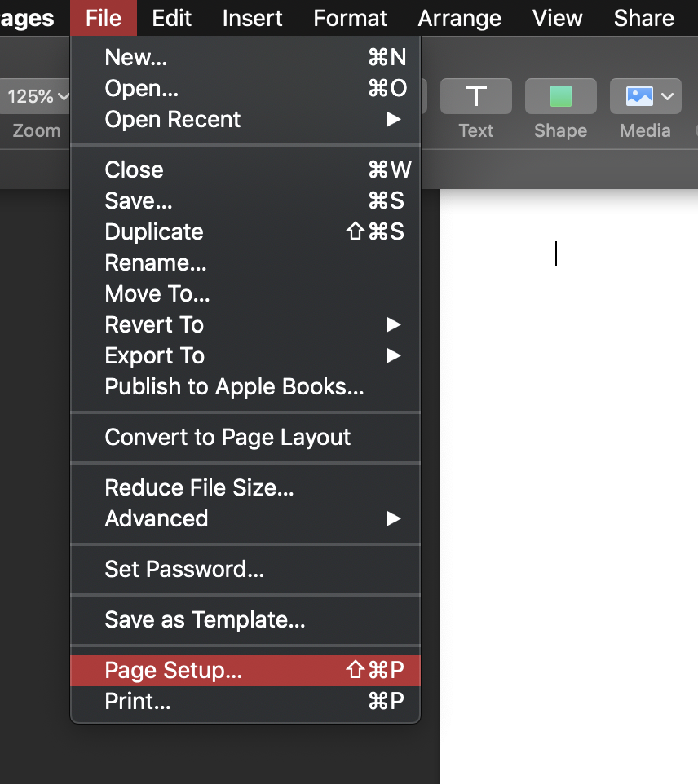Open the Insert menu

253,18
